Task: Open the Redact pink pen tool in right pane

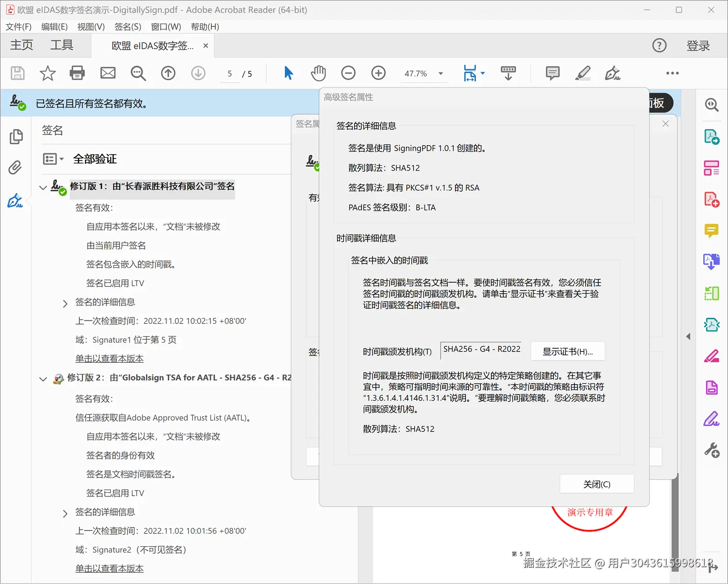Action: [712, 356]
